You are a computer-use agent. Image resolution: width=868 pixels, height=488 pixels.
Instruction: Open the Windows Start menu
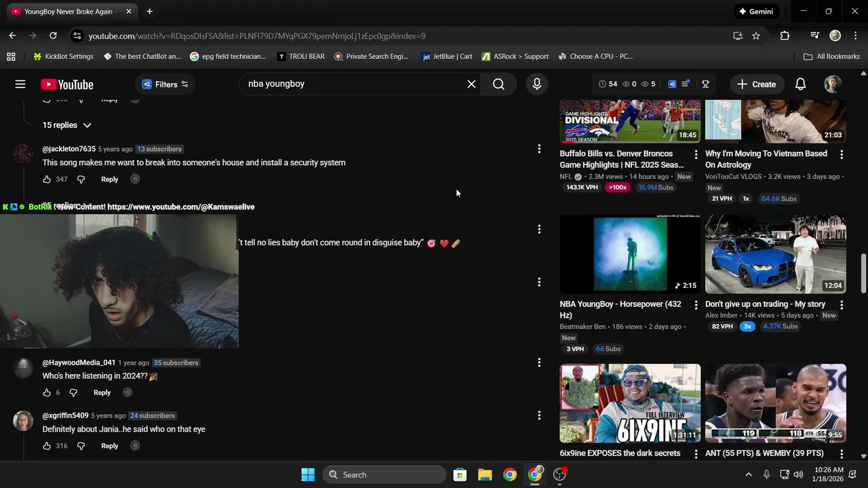click(308, 474)
